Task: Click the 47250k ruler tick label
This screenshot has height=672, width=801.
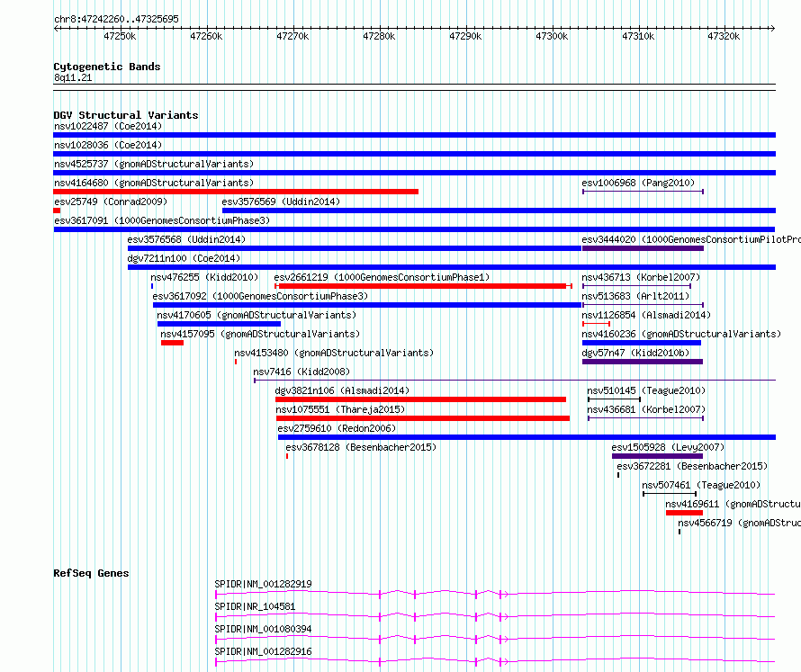Action: click(x=120, y=36)
